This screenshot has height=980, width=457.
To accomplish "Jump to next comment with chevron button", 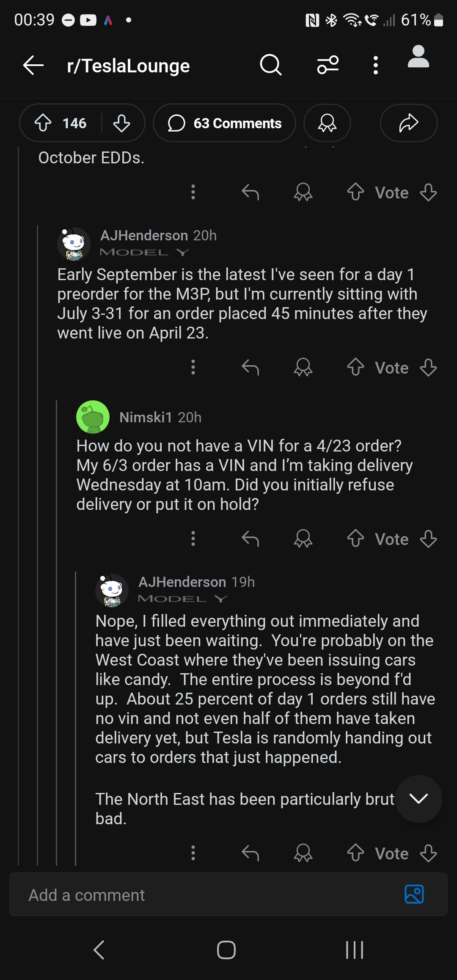I will (x=418, y=799).
